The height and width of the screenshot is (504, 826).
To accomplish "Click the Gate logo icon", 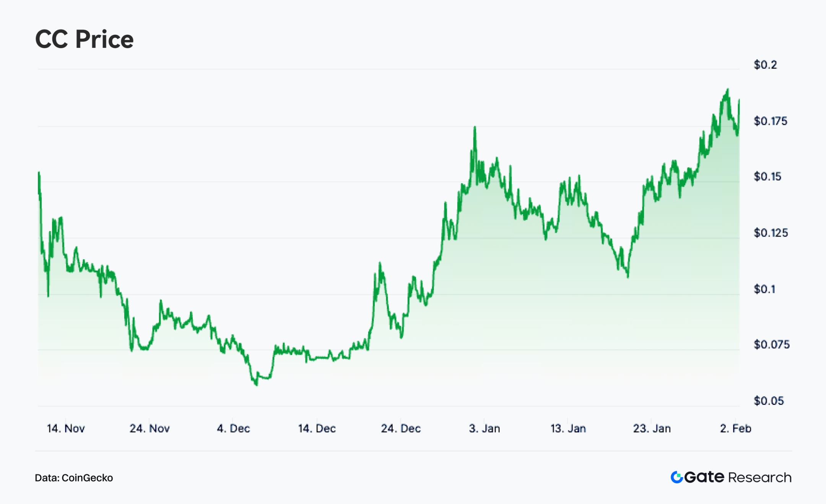I will (676, 477).
